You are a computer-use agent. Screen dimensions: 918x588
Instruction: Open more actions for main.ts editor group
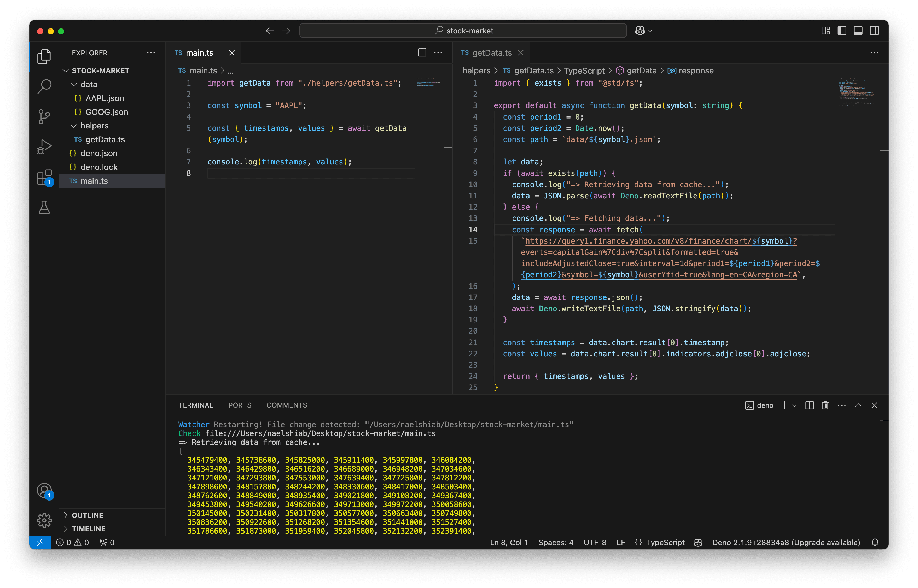(438, 53)
